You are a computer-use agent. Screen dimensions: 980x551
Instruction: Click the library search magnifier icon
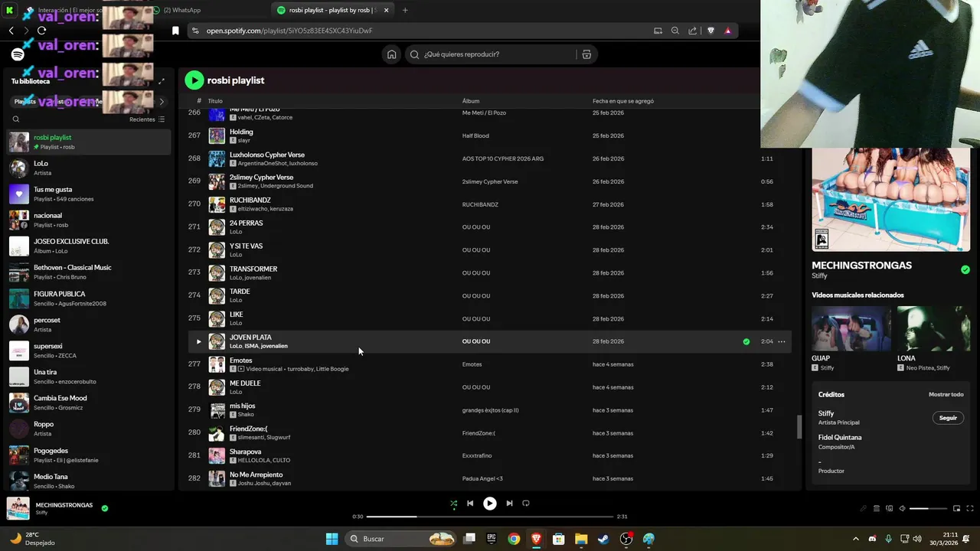pyautogui.click(x=16, y=119)
